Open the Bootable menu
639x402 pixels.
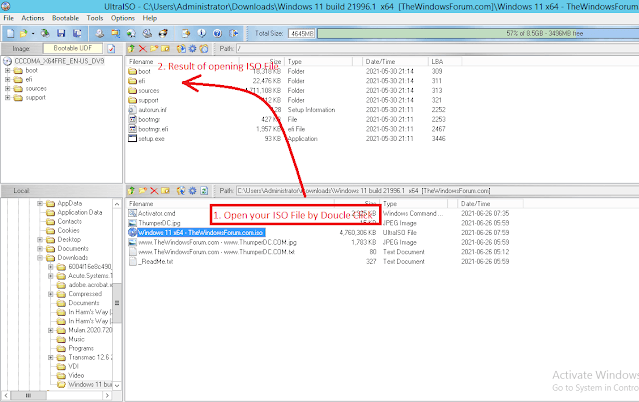[66, 18]
